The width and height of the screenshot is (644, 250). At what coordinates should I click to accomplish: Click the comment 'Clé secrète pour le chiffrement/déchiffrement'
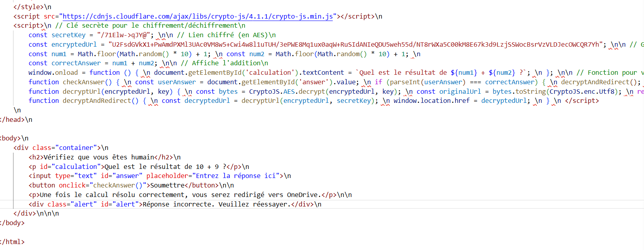click(x=150, y=26)
